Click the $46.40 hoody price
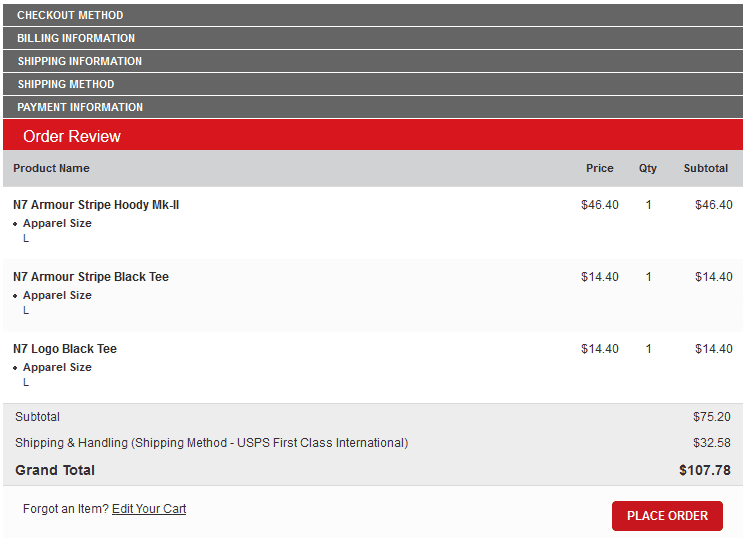 (x=600, y=205)
